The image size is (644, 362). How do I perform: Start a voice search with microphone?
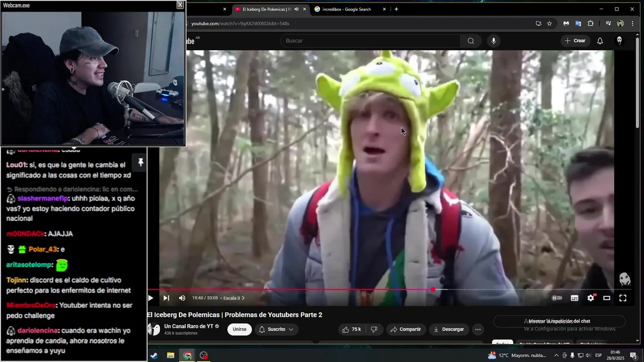coord(494,41)
